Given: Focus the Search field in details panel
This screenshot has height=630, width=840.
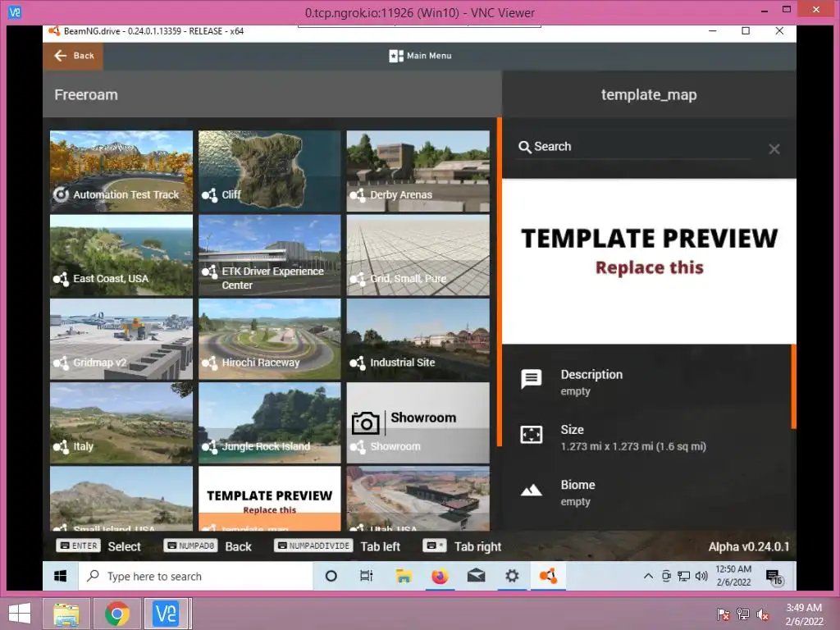Looking at the screenshot, I should (x=635, y=147).
